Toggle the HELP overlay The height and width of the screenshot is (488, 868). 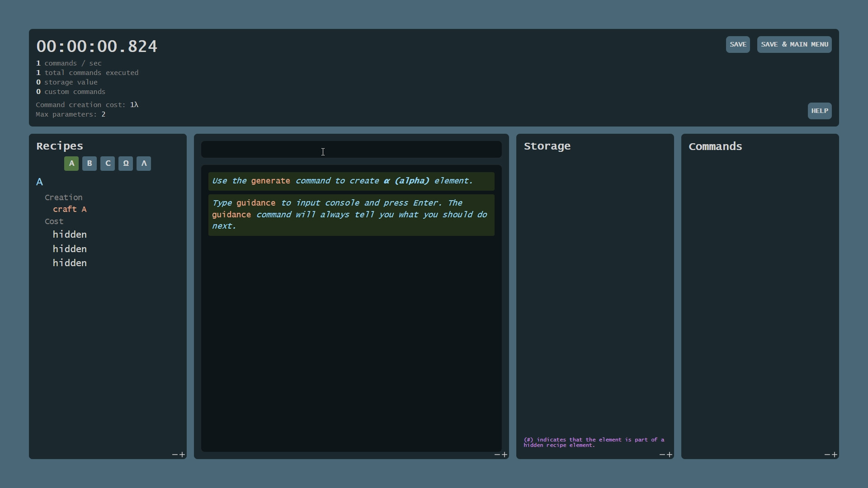point(819,111)
